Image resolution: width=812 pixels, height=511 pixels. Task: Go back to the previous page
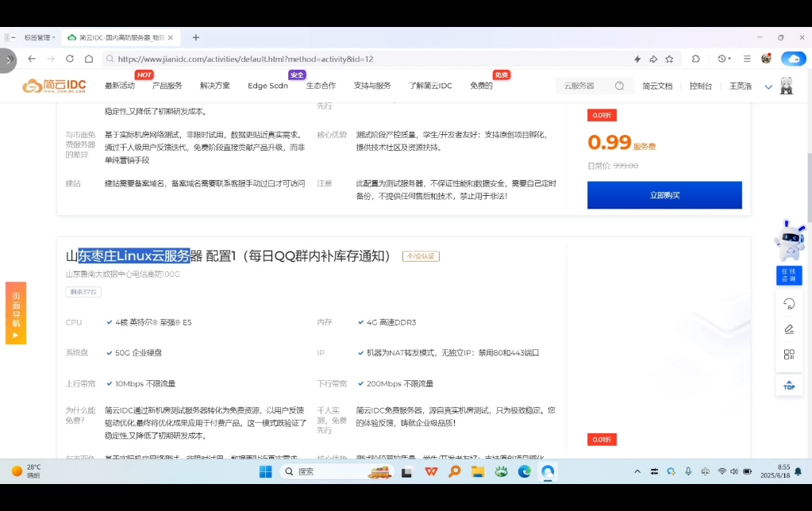pos(32,59)
